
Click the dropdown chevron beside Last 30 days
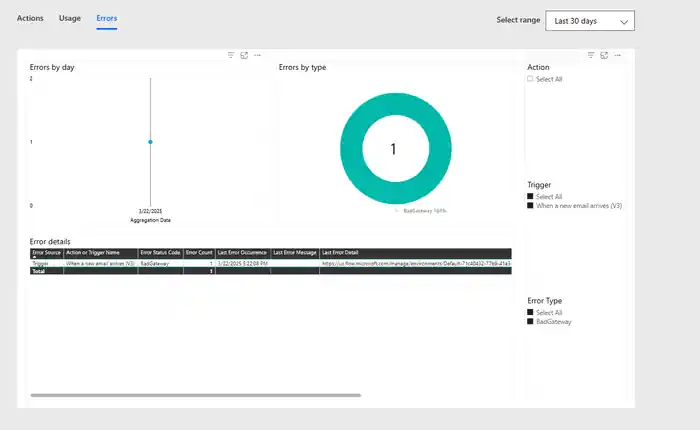click(624, 21)
